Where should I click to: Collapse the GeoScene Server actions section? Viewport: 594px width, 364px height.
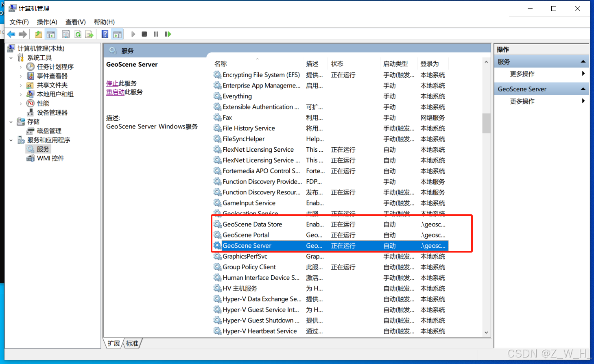(x=583, y=89)
